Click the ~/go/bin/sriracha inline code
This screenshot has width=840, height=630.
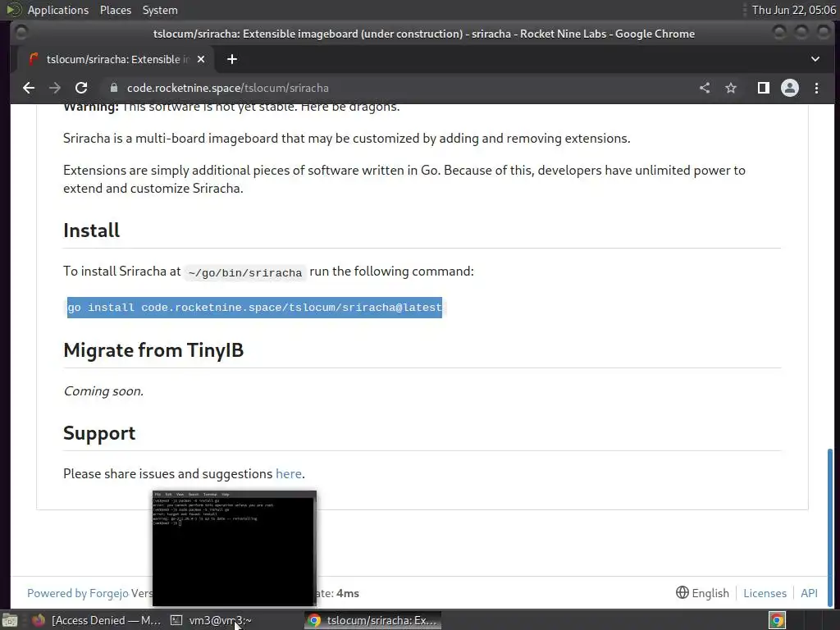(244, 272)
